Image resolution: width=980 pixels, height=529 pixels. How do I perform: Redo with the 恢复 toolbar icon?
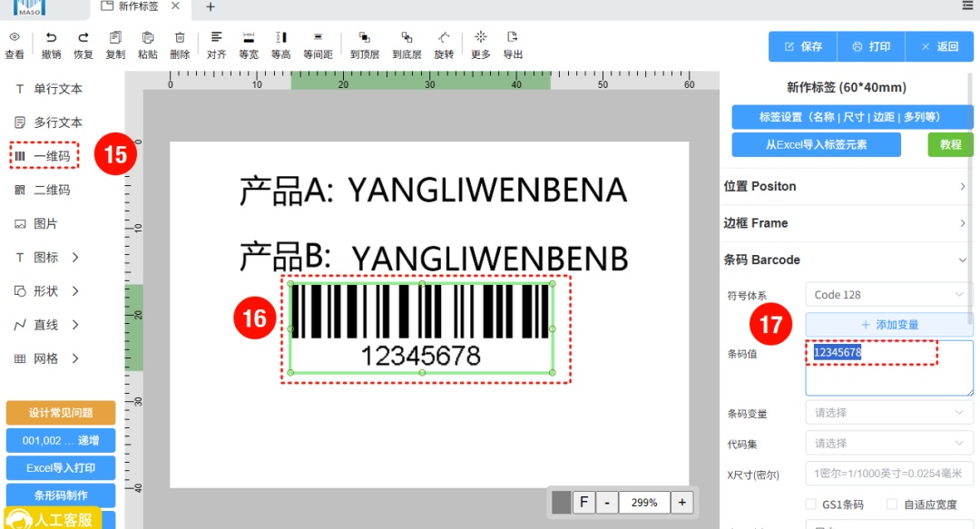click(83, 37)
